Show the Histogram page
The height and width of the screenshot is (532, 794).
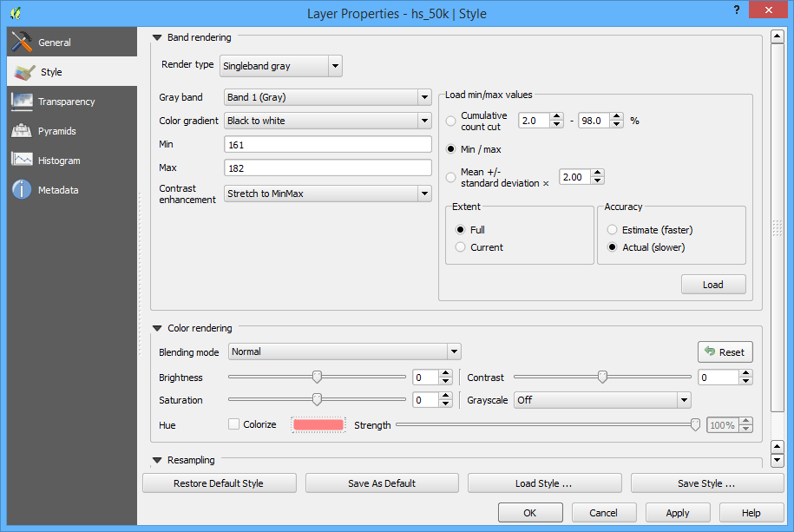pyautogui.click(x=72, y=160)
